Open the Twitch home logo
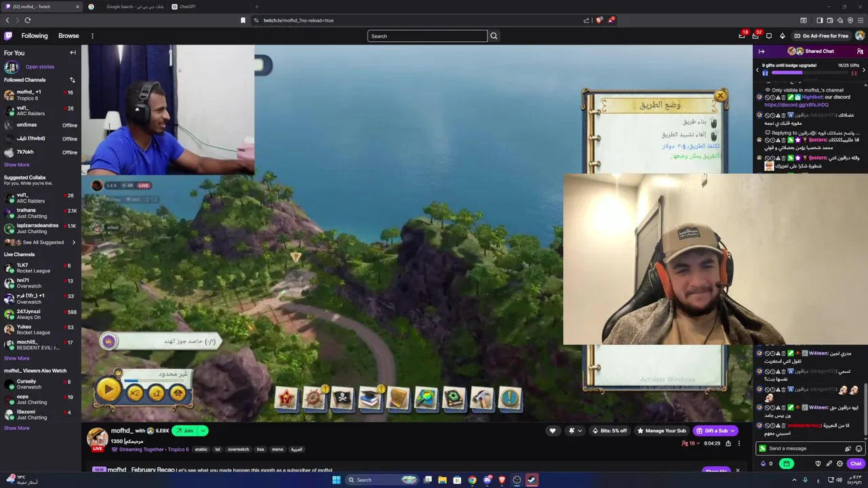This screenshot has height=488, width=868. [x=8, y=36]
